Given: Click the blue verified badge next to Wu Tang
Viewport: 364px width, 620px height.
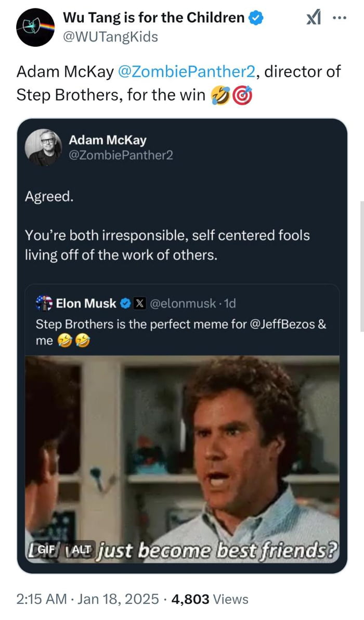Looking at the screenshot, I should (x=255, y=17).
